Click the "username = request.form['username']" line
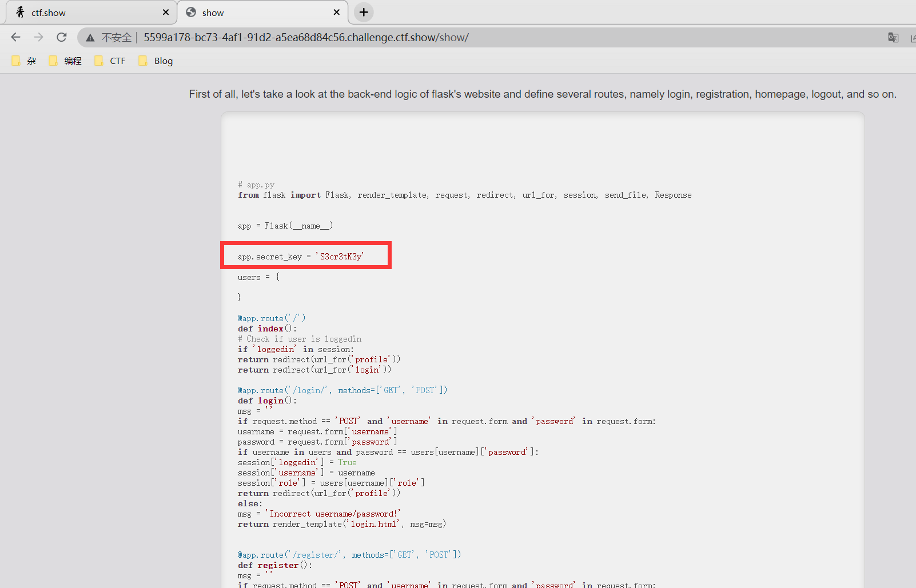This screenshot has width=916, height=588. 317,432
